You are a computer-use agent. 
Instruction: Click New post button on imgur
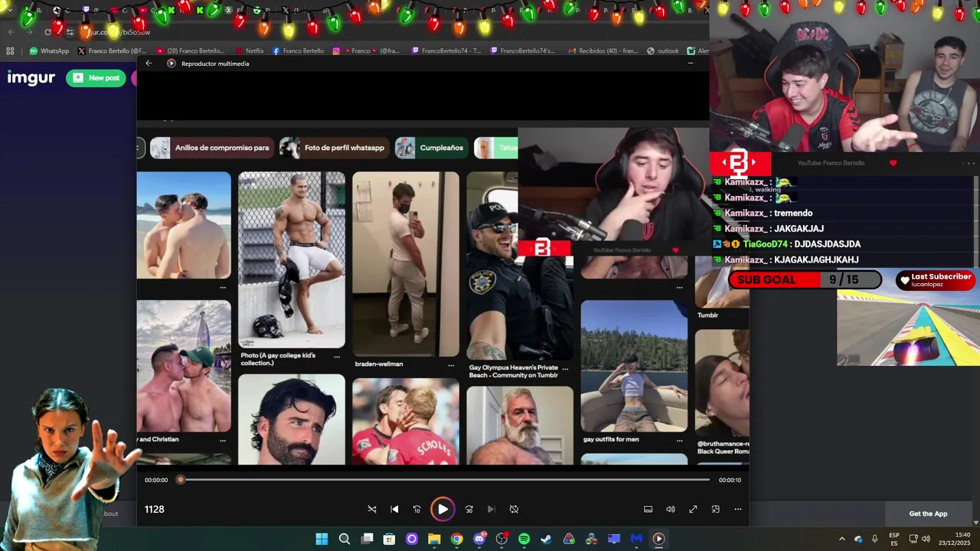[x=96, y=78]
